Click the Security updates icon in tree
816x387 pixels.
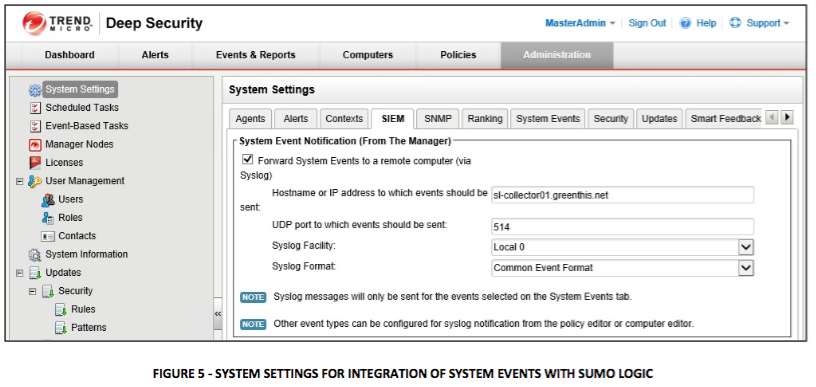coord(48,291)
